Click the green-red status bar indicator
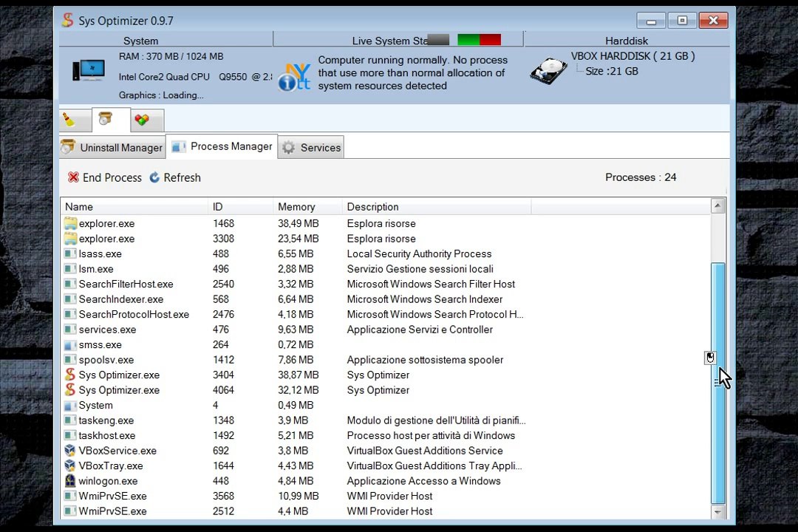Image resolution: width=798 pixels, height=532 pixels. pyautogui.click(x=479, y=40)
